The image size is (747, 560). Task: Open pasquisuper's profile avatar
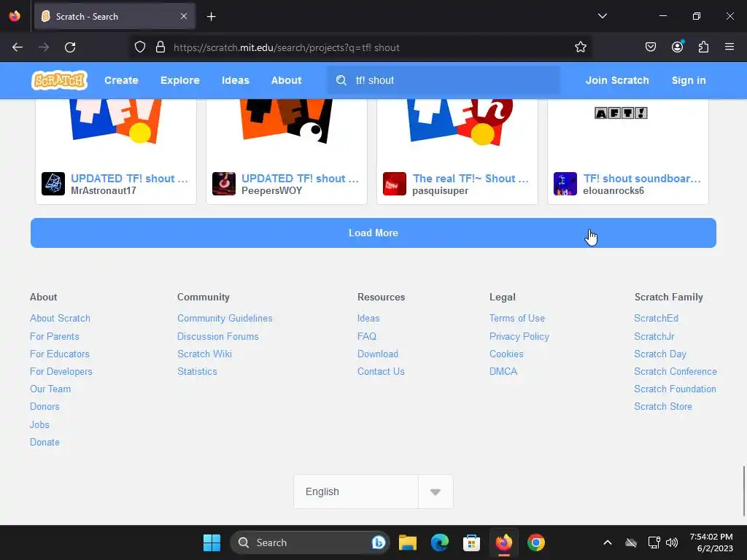click(x=395, y=184)
